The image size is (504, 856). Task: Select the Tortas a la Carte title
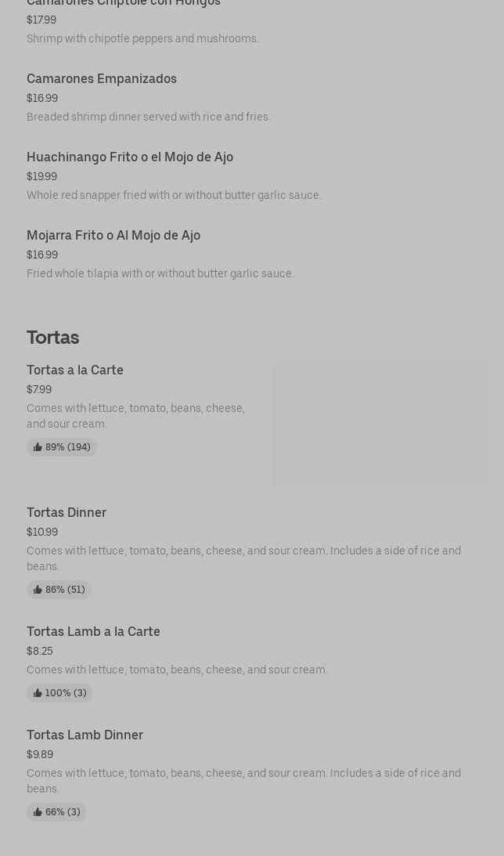[x=75, y=370]
